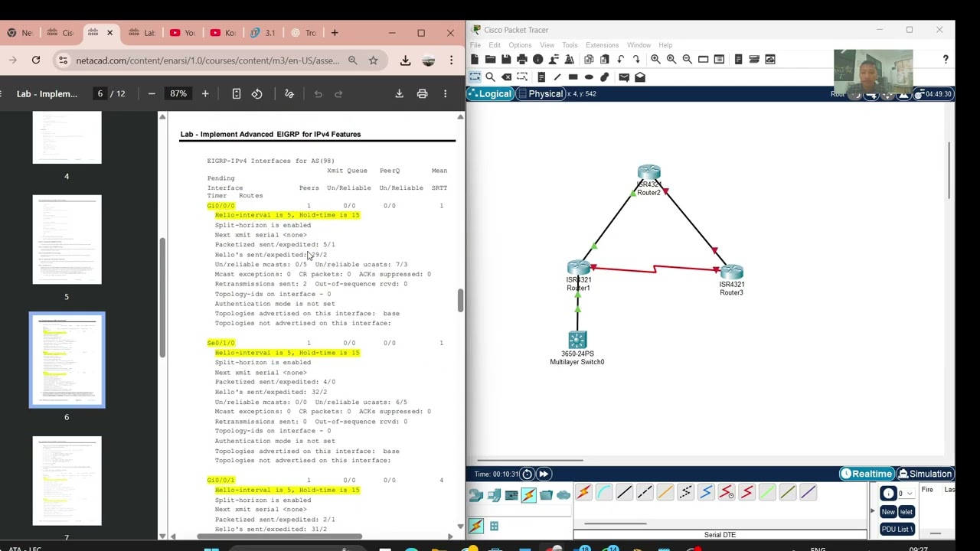Click Zoom Out magnifier in Packet Tracer

(688, 59)
